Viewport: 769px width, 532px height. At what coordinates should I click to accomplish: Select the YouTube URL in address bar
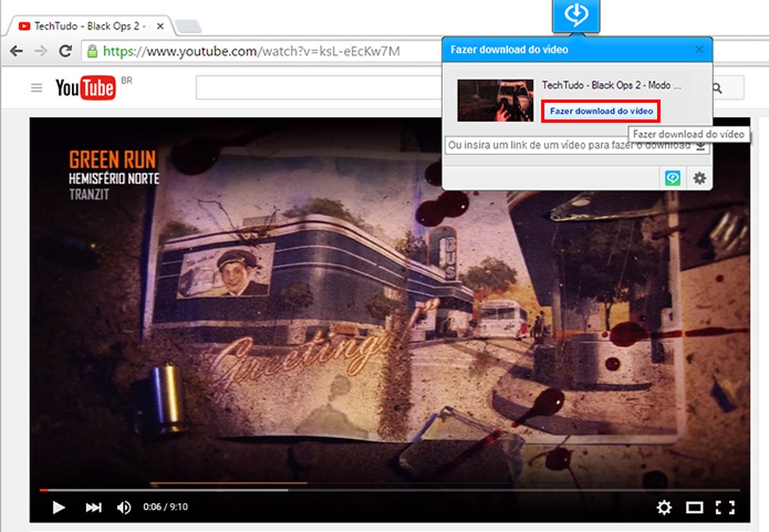click(x=251, y=51)
